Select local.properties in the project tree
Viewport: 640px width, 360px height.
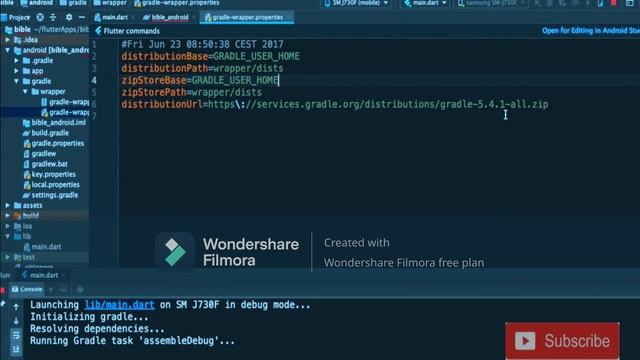(51, 185)
